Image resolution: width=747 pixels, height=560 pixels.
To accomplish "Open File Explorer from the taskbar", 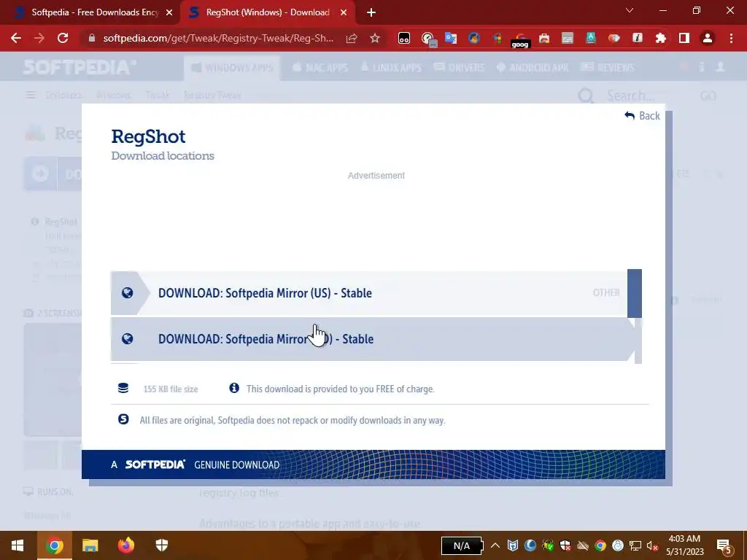I will pos(90,545).
